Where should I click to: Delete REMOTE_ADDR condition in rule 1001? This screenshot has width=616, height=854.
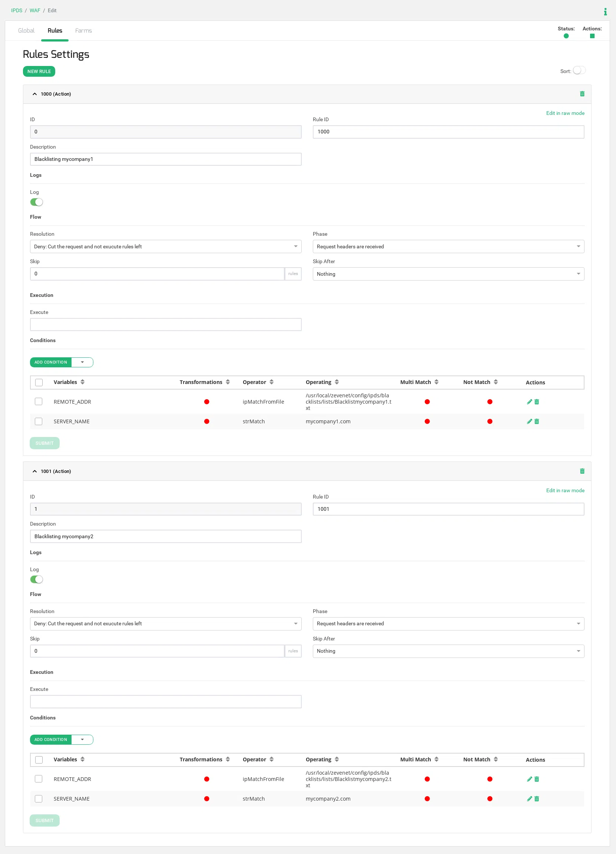(x=537, y=779)
